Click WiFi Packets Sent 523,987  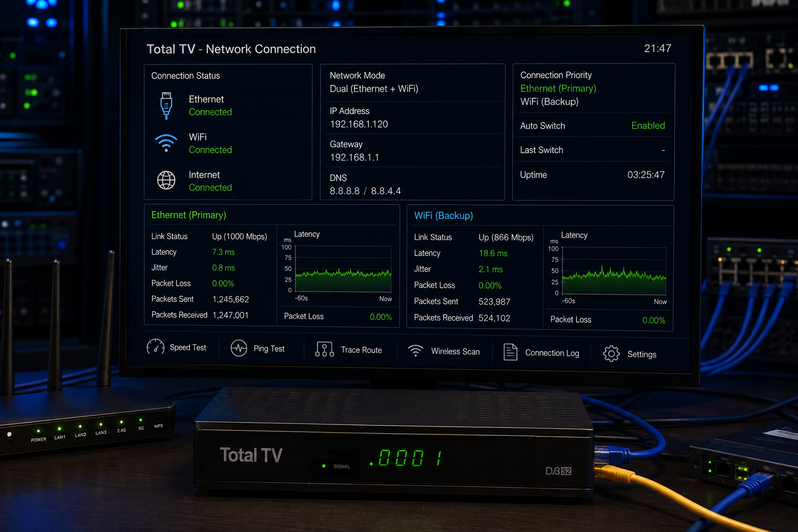495,302
